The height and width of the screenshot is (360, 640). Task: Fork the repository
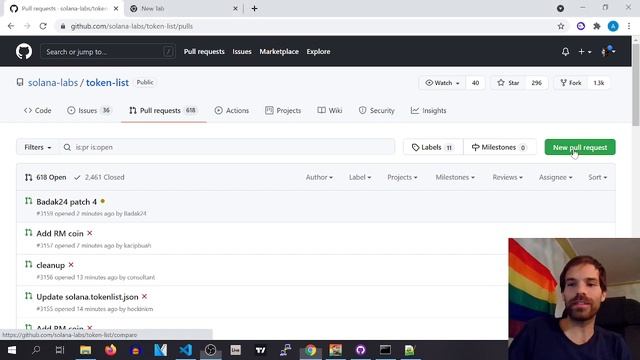pos(571,83)
